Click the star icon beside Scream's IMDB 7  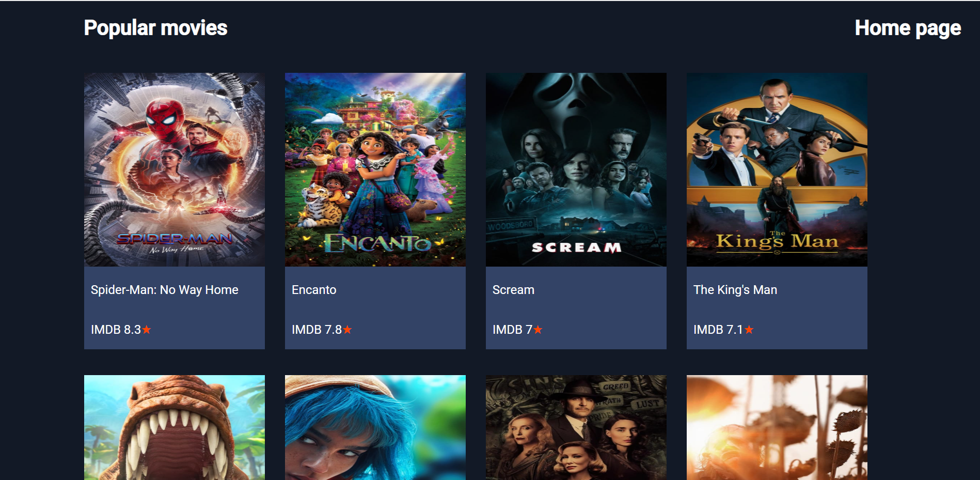click(538, 329)
